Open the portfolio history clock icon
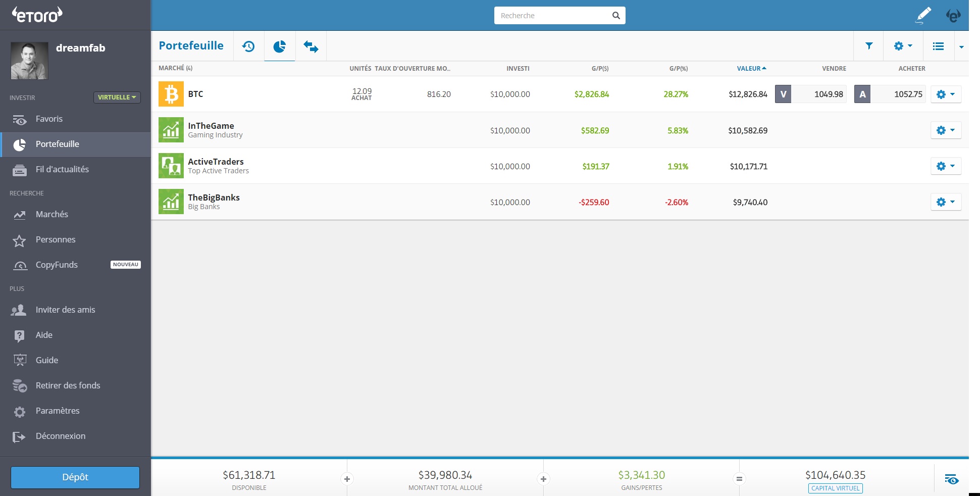 248,46
